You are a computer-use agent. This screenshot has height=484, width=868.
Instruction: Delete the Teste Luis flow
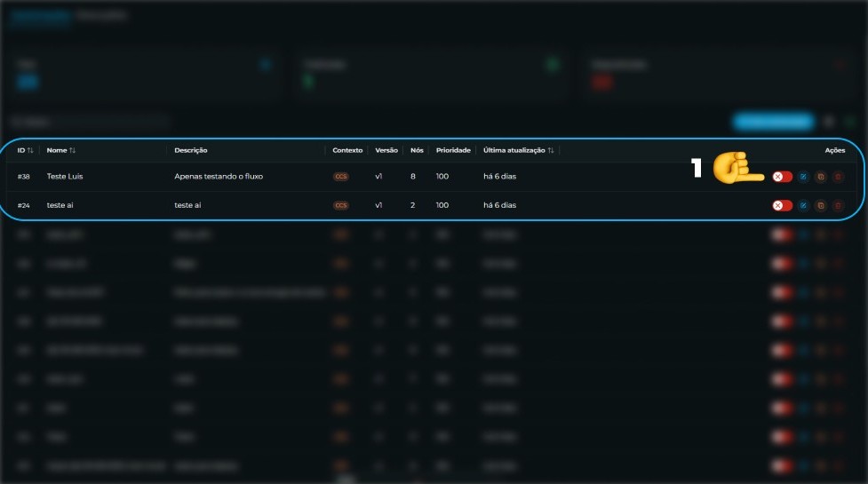tap(838, 177)
